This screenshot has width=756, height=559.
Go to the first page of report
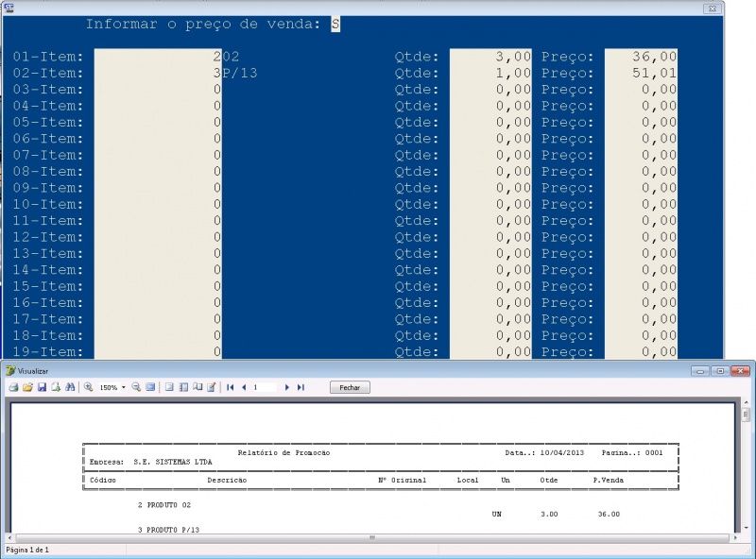click(231, 387)
